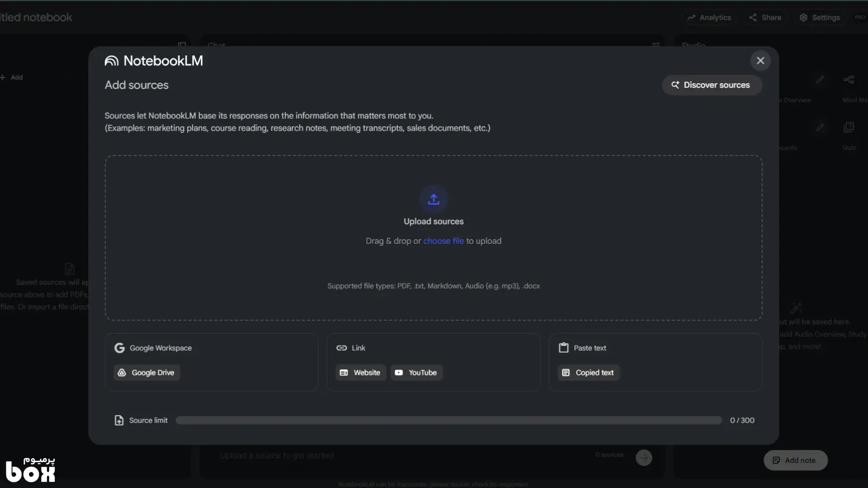
Task: Add a source from Google Drive
Action: (x=147, y=373)
